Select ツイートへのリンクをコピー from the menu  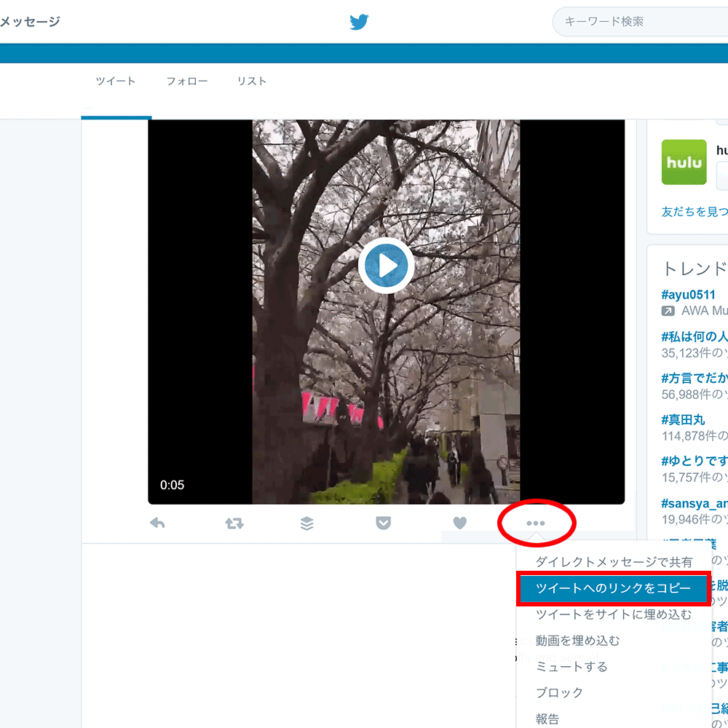(x=615, y=588)
